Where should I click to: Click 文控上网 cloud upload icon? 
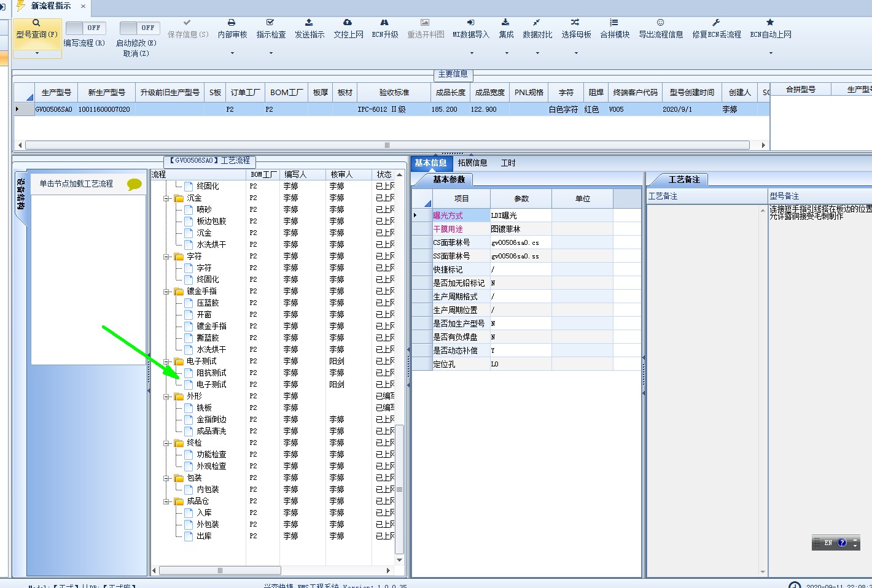click(348, 23)
